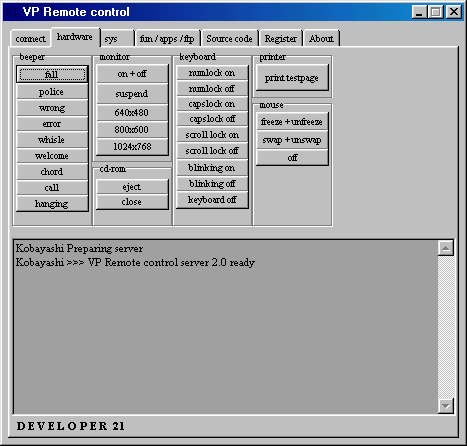Turn numlock on
The height and width of the screenshot is (446, 467).
tap(212, 73)
